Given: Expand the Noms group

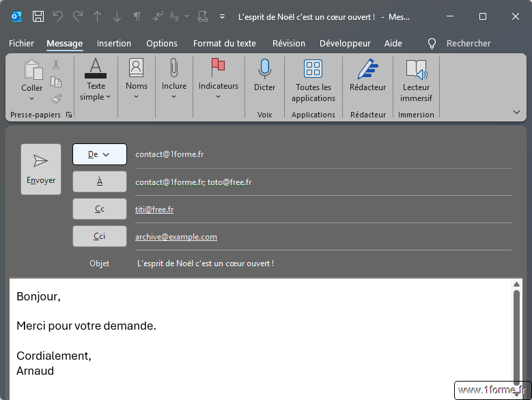Looking at the screenshot, I should (x=137, y=79).
